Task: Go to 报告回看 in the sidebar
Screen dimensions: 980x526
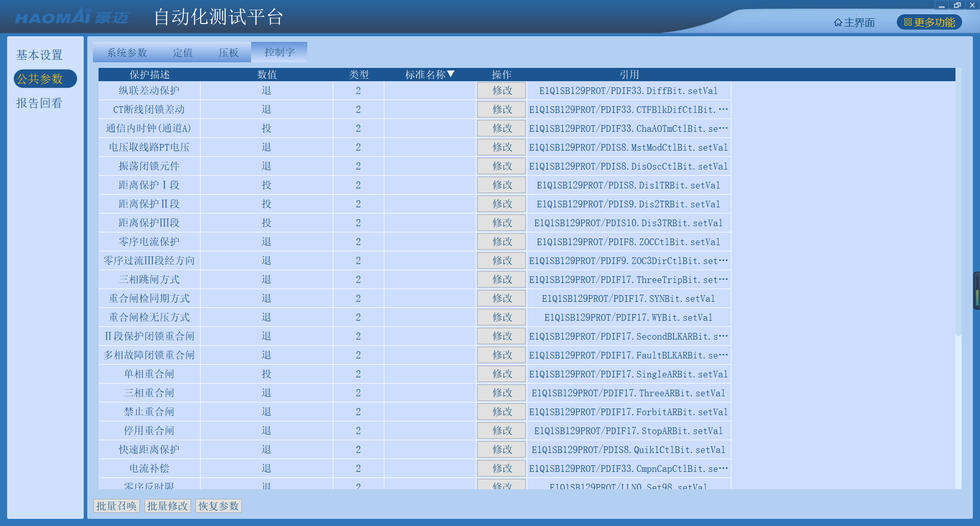Action: pos(39,103)
